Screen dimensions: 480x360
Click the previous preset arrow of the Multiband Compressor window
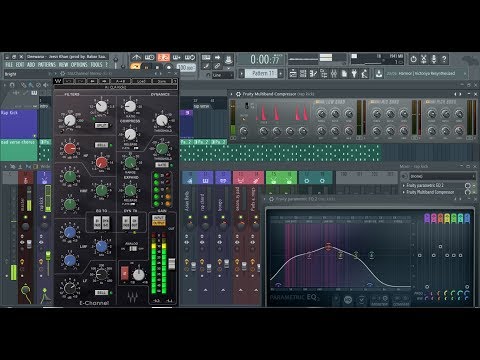[x=455, y=94]
